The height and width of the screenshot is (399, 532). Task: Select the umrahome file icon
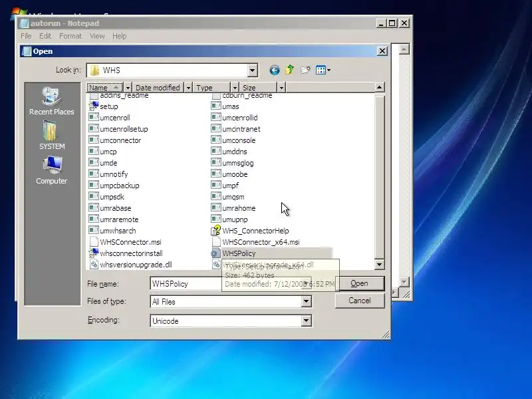215,207
